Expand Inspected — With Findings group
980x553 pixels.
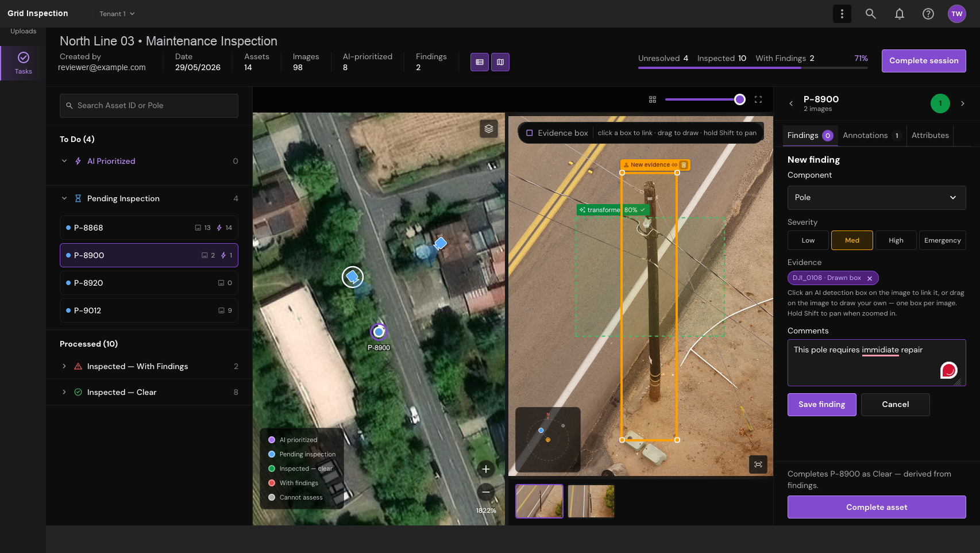point(64,366)
